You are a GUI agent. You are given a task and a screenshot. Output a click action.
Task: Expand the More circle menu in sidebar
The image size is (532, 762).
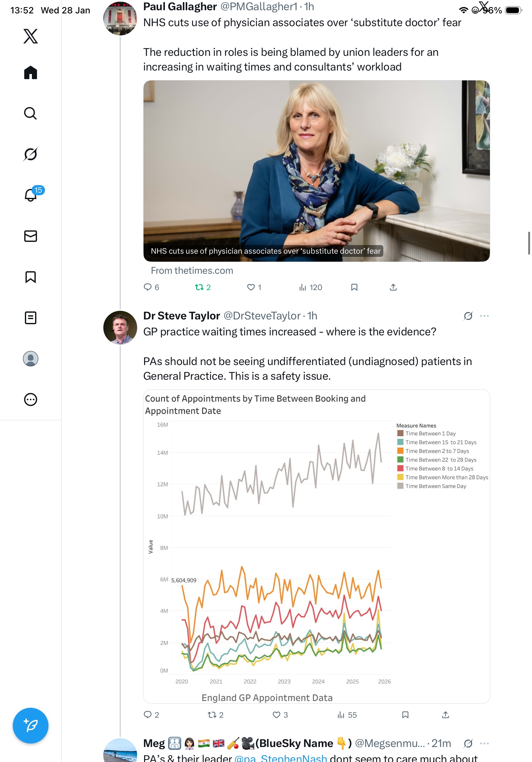pos(31,399)
